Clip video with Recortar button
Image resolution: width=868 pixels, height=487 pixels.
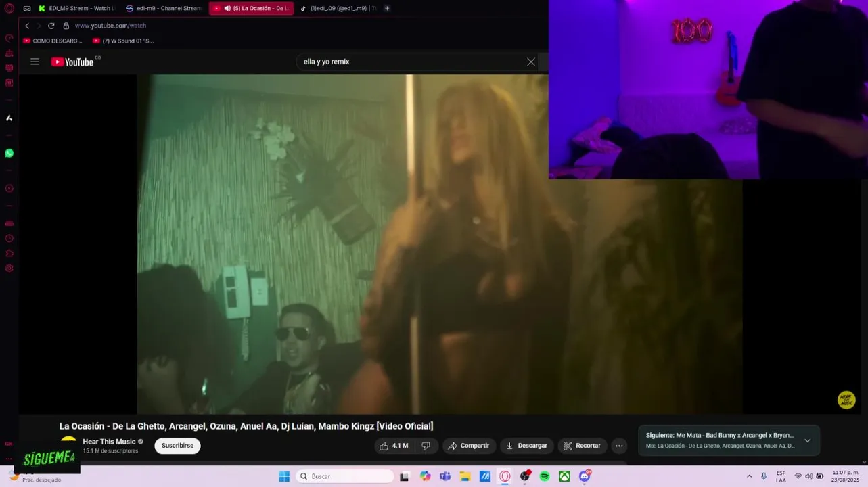coord(582,446)
